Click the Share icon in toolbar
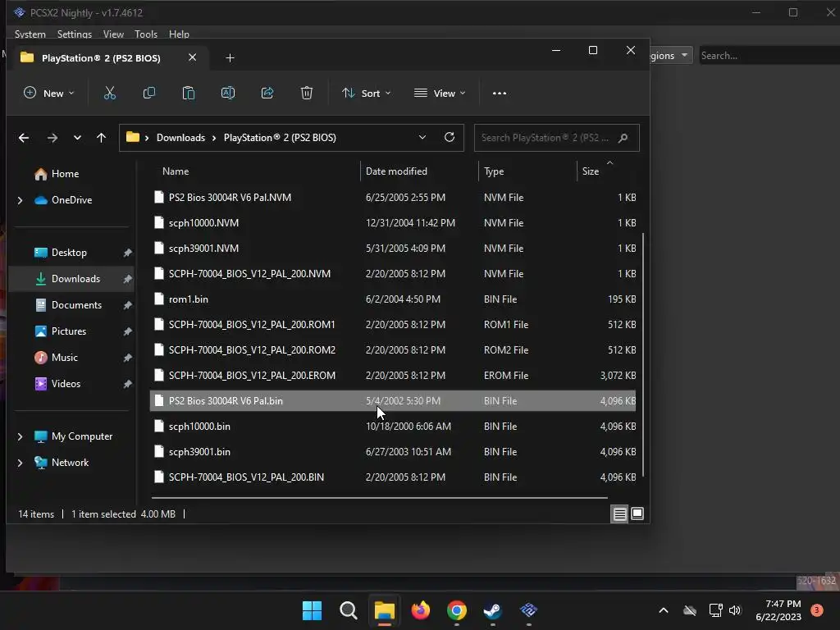Screen dimensions: 840x630 (267, 94)
